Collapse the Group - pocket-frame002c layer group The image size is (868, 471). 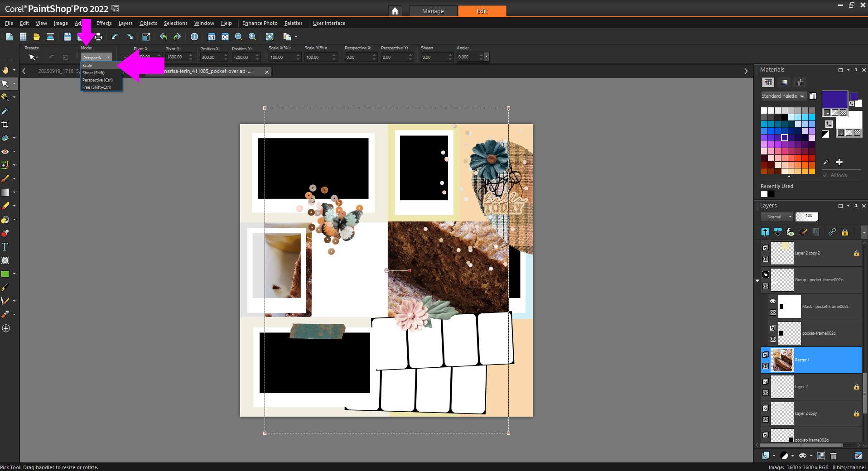[757, 280]
